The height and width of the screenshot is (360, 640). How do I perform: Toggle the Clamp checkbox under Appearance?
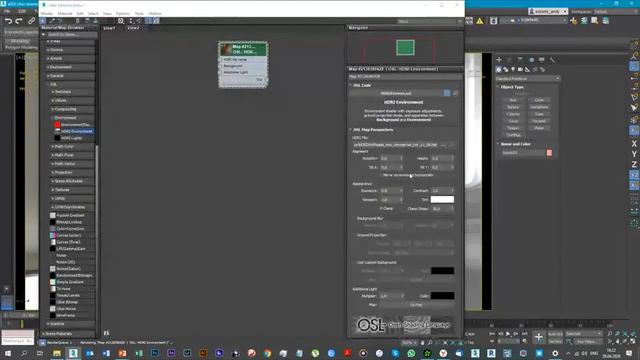[x=381, y=209]
